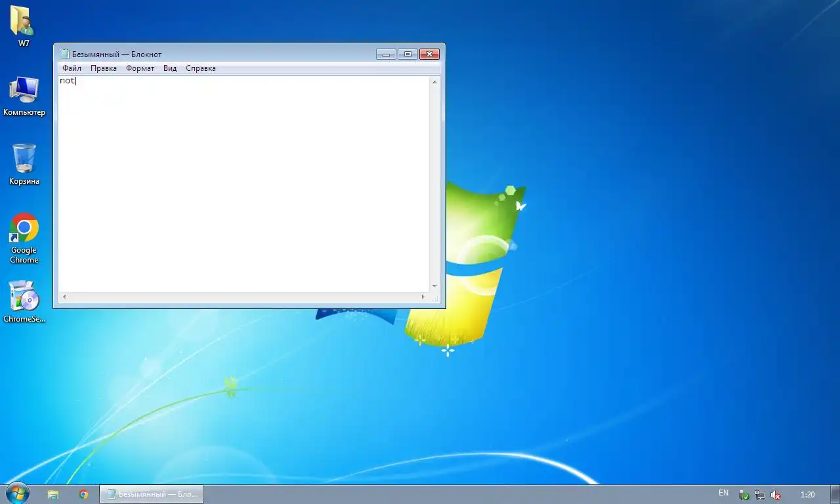Image resolution: width=840 pixels, height=504 pixels.
Task: Click the Безымянный Notepad taskbar button
Action: click(x=152, y=494)
